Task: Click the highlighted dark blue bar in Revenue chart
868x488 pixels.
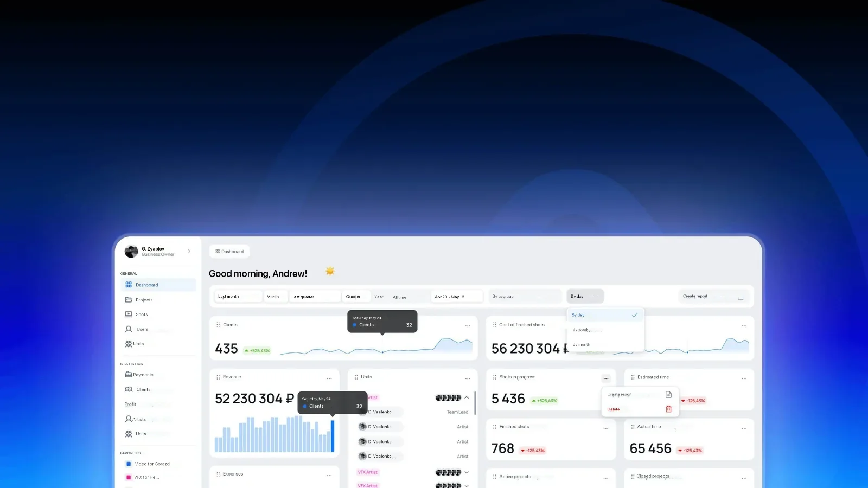Action: 333,436
